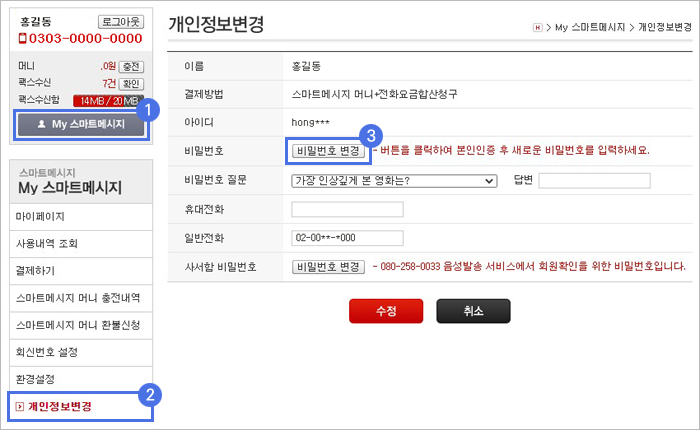
Task: Click 비밀번호 변경 button in 비밀번호 row
Action: [329, 150]
